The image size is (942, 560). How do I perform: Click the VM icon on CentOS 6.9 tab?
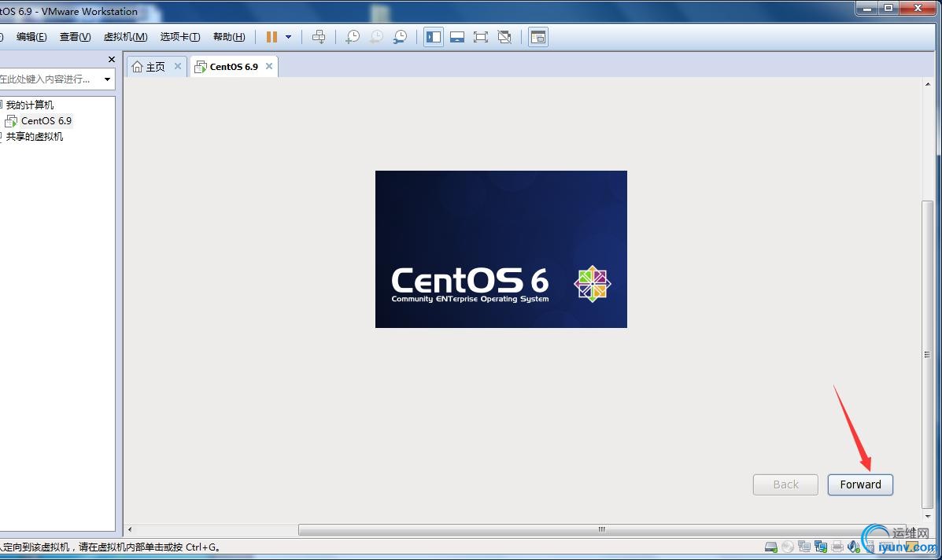point(201,67)
